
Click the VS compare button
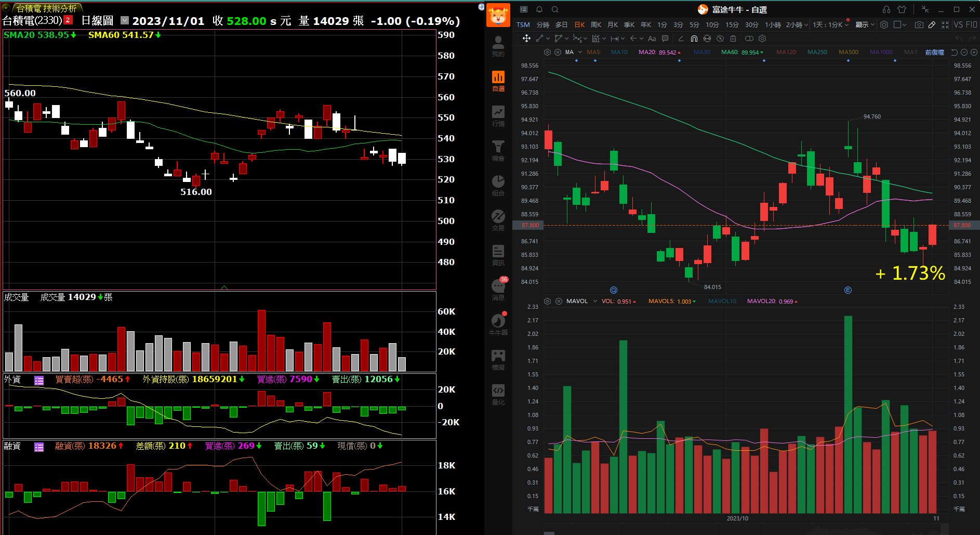(958, 24)
